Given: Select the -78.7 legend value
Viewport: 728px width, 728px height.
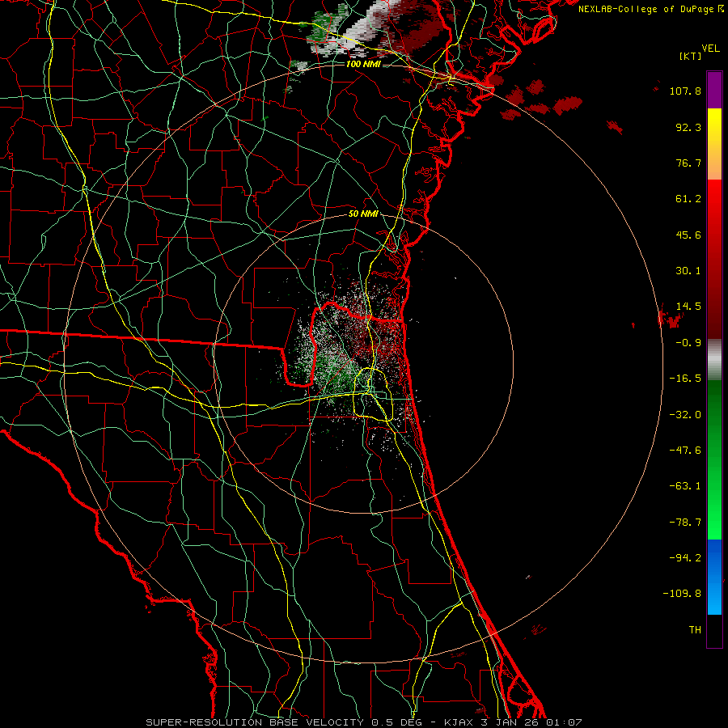Looking at the screenshot, I should (685, 523).
